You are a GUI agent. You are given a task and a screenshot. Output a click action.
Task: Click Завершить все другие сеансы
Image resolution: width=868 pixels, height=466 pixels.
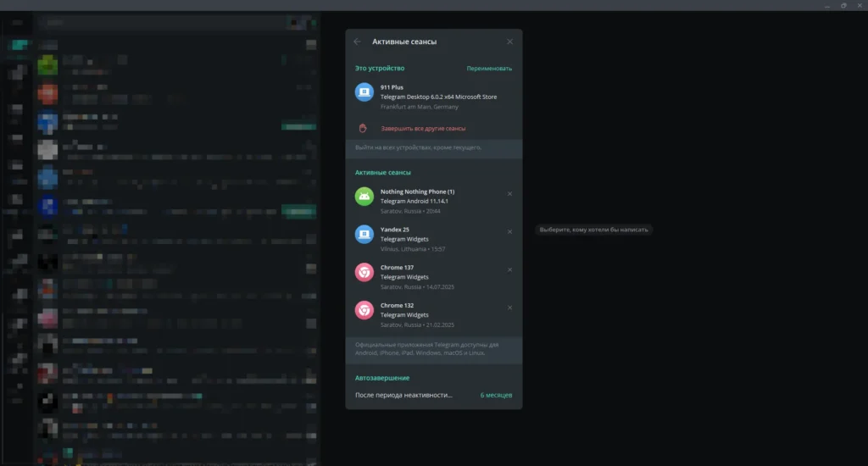point(423,129)
